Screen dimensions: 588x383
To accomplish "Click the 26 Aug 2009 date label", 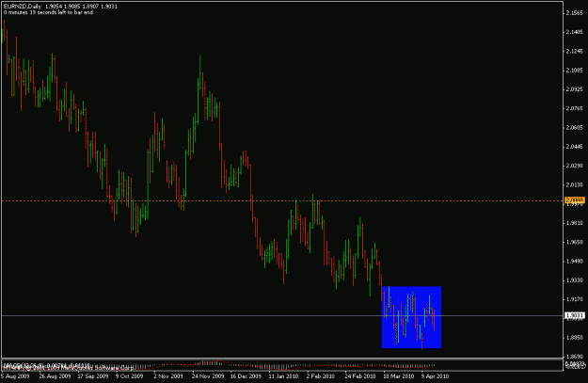I will click(x=55, y=375).
